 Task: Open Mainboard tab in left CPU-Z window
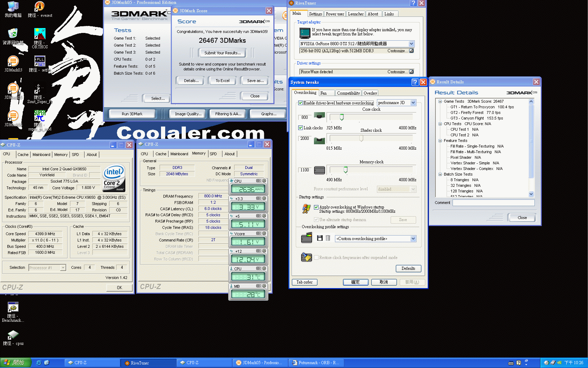pyautogui.click(x=41, y=155)
